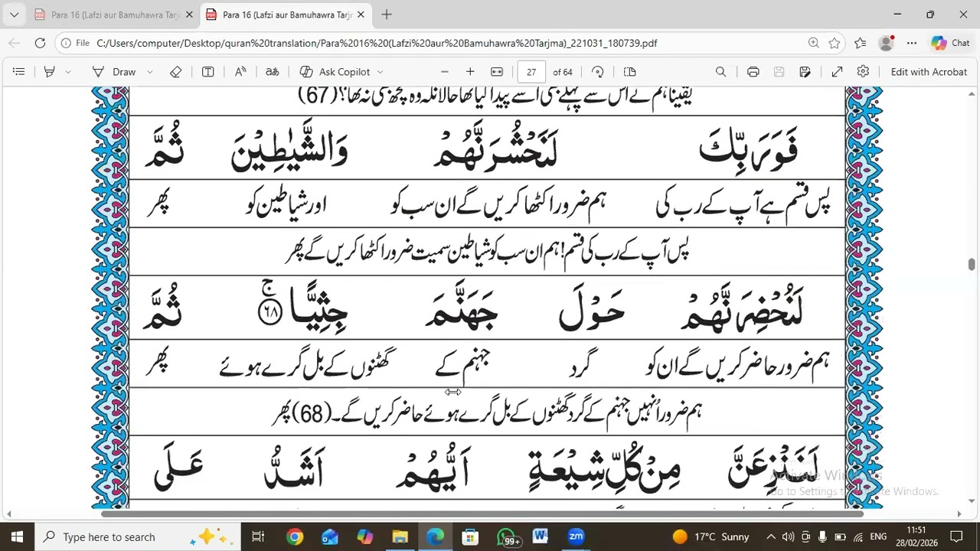This screenshot has height=551, width=980.
Task: Launch Google Chrome from taskbar
Action: (295, 536)
